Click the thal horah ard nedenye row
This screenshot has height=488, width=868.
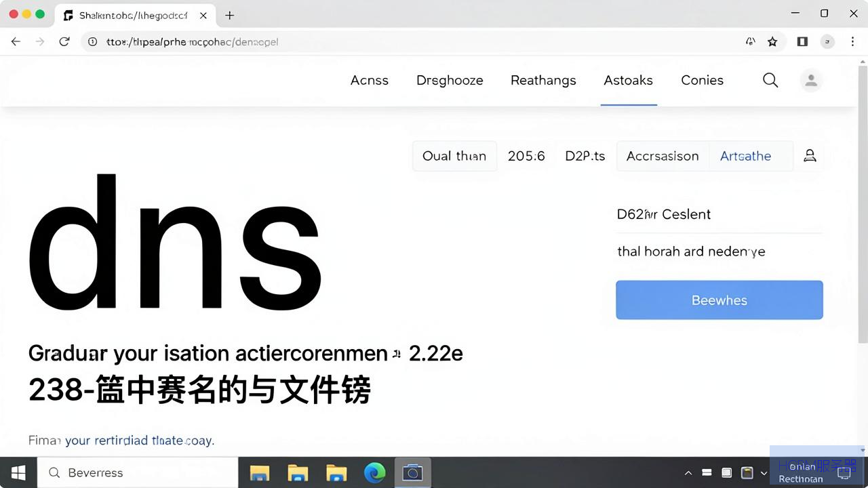719,251
